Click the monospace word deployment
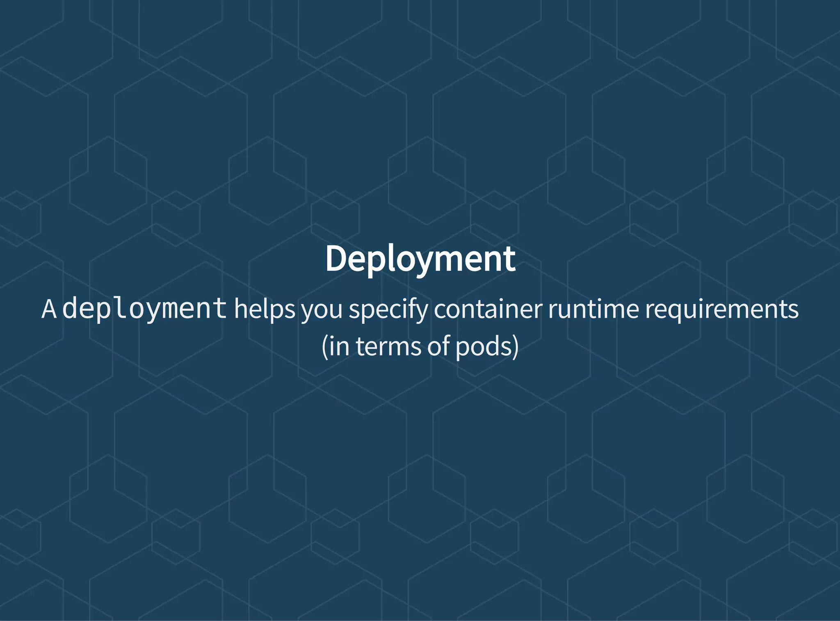 144,309
